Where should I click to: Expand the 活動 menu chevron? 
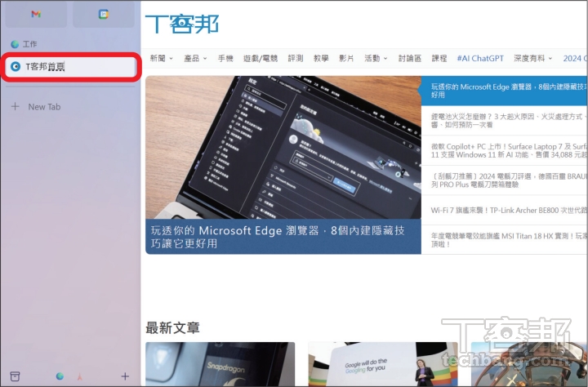pyautogui.click(x=385, y=59)
